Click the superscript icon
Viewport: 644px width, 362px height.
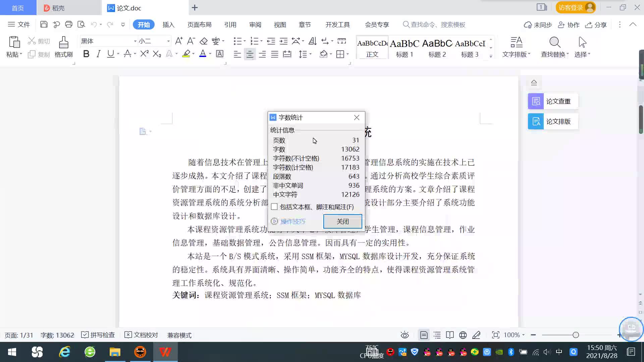pyautogui.click(x=144, y=54)
